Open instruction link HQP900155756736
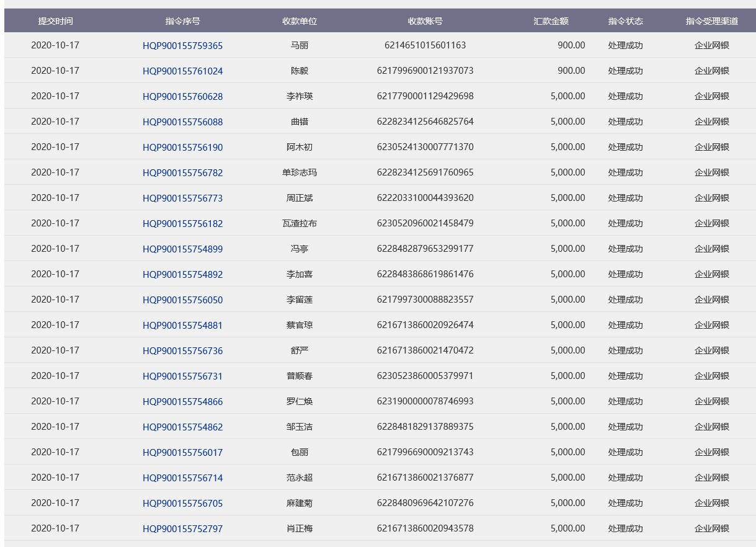 pyautogui.click(x=182, y=351)
